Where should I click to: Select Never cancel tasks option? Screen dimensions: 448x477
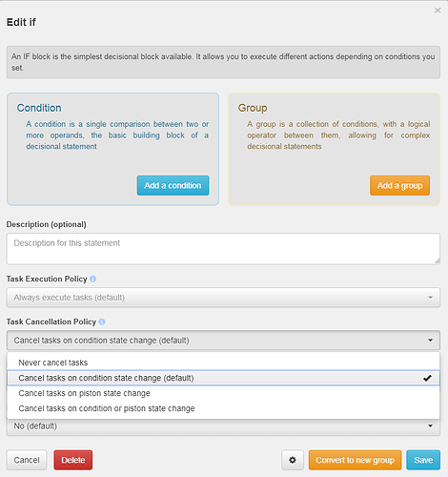pyautogui.click(x=223, y=363)
